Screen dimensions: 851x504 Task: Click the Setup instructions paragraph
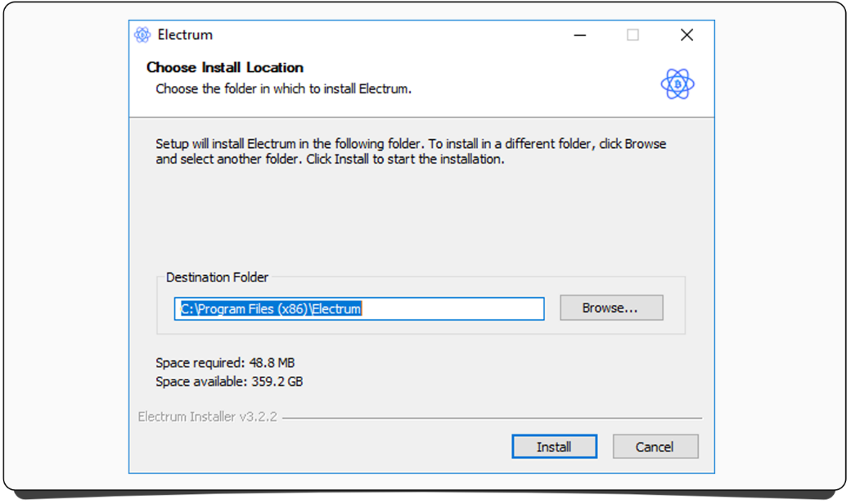coord(411,151)
